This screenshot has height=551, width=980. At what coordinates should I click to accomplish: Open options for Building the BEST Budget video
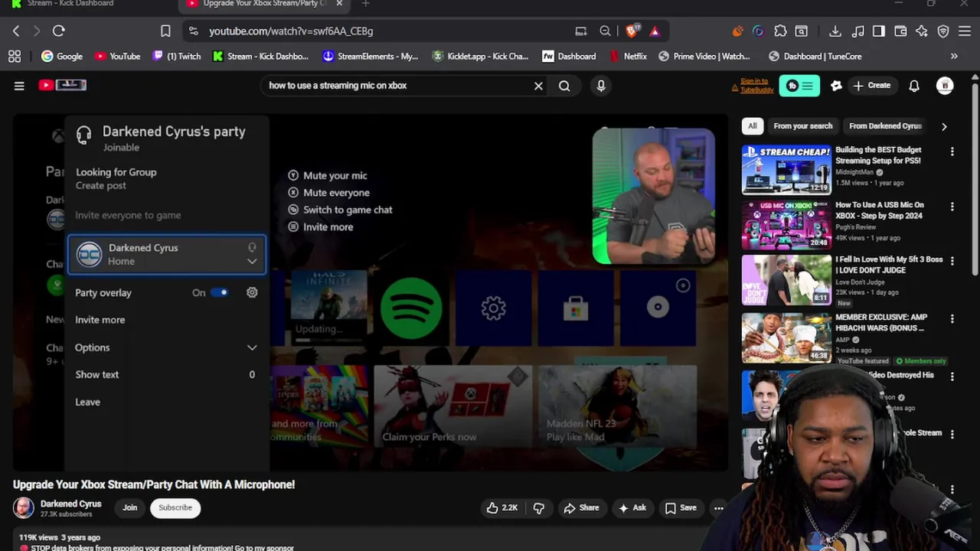coord(952,152)
